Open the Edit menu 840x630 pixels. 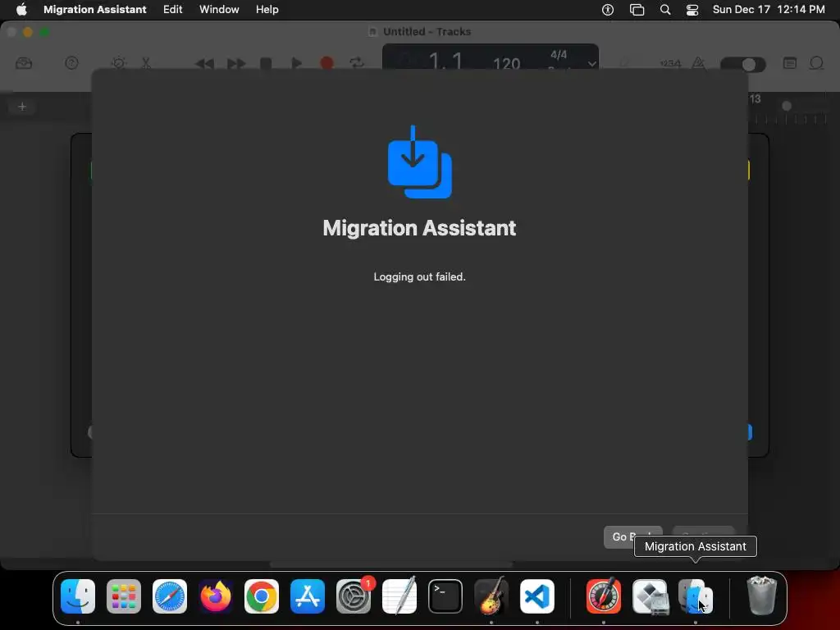172,9
